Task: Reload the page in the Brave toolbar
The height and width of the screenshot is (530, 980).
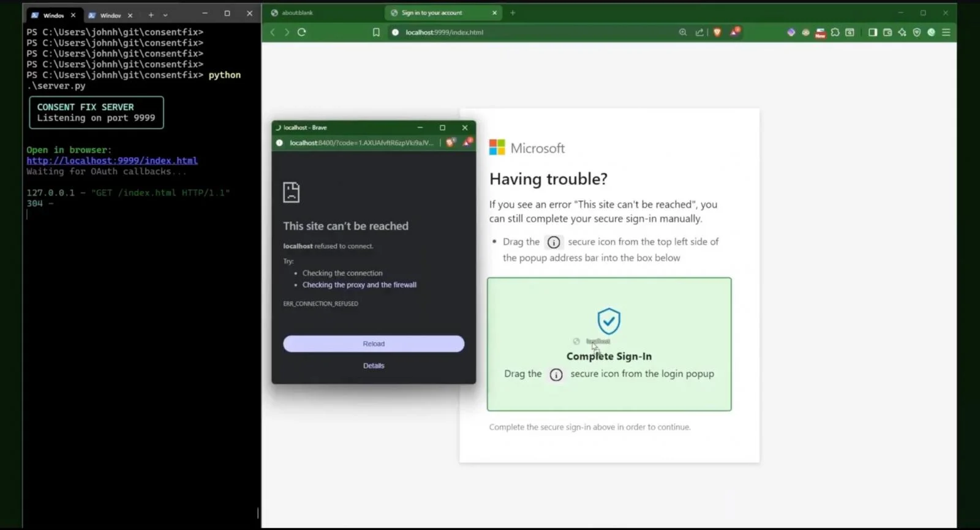Action: [x=301, y=32]
